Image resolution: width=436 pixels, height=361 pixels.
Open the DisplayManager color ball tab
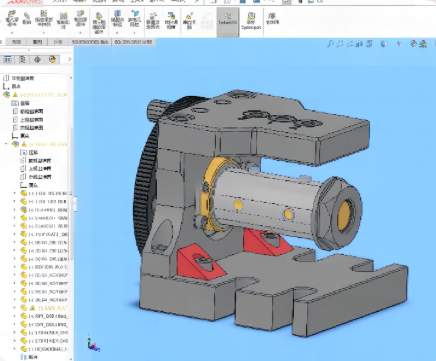coord(52,59)
